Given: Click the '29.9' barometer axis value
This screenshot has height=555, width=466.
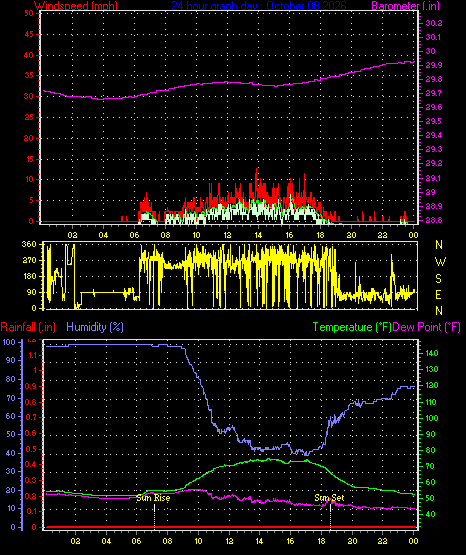Looking at the screenshot, I should click(433, 65).
